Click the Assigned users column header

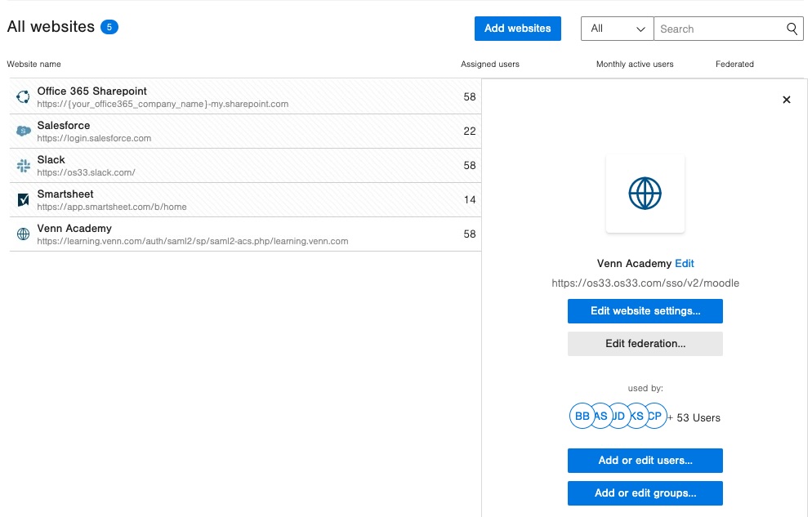click(490, 65)
